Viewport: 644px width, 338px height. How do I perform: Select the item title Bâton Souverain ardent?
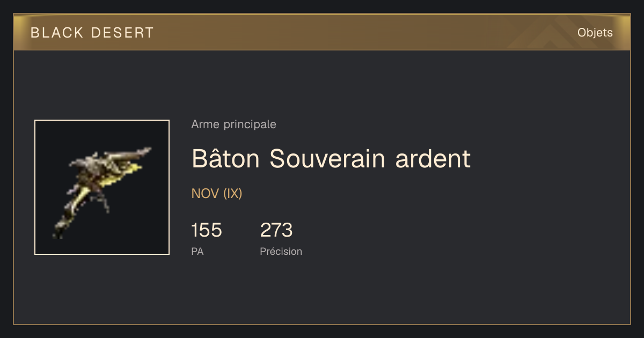(x=331, y=159)
